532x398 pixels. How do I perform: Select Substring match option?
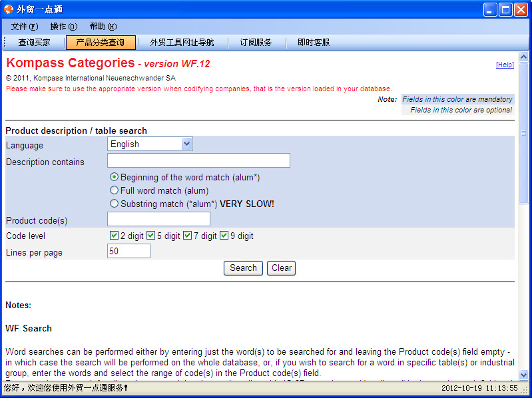115,204
